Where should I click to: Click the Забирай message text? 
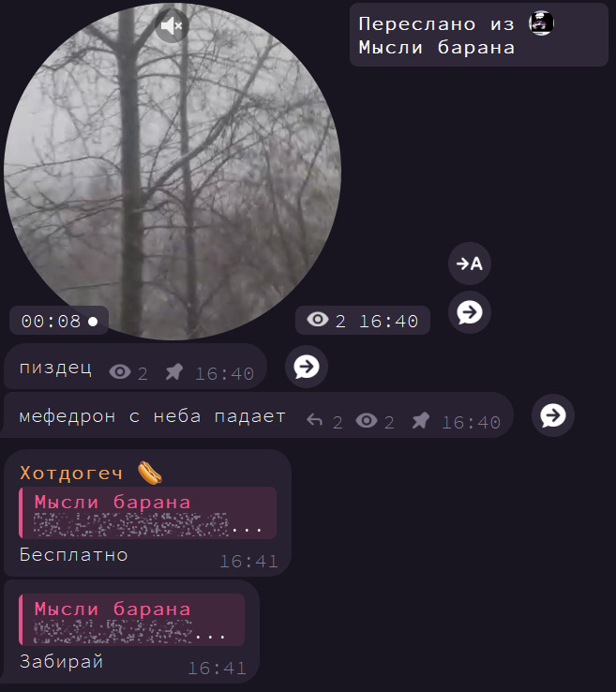click(61, 662)
